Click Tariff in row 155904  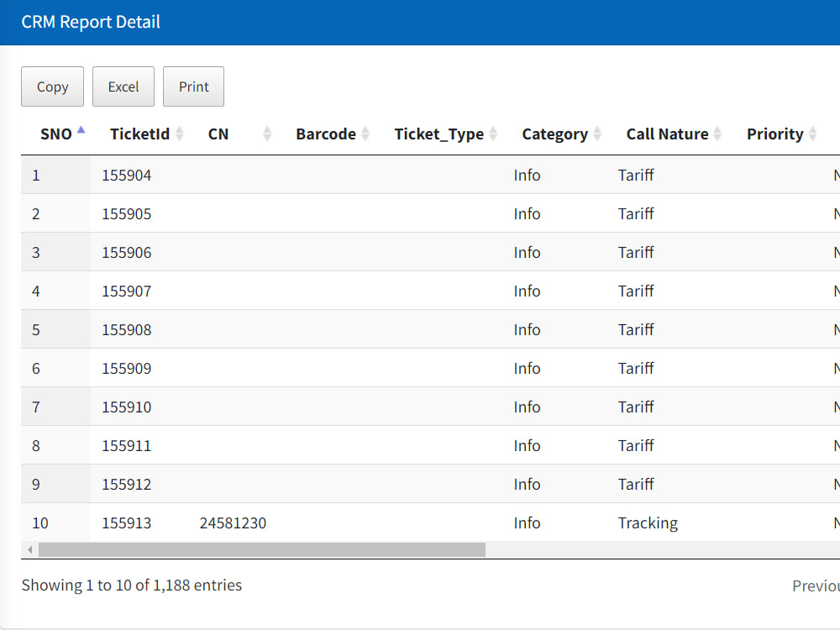tap(636, 176)
